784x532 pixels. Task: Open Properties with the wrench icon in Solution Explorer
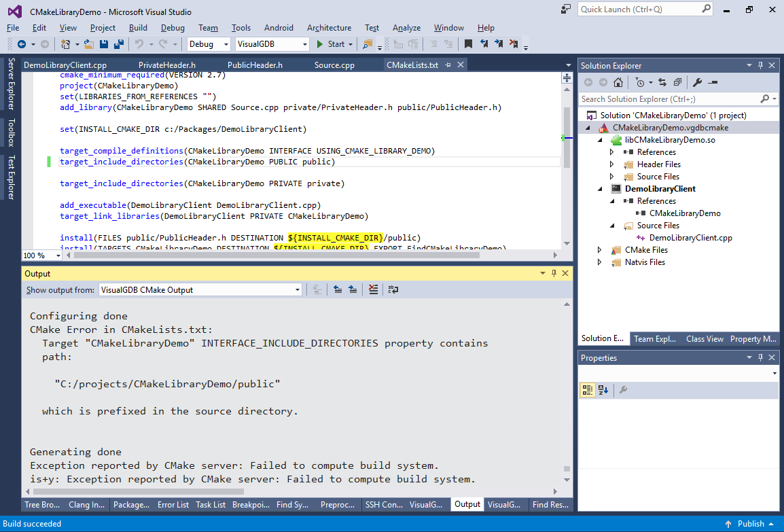click(x=698, y=82)
